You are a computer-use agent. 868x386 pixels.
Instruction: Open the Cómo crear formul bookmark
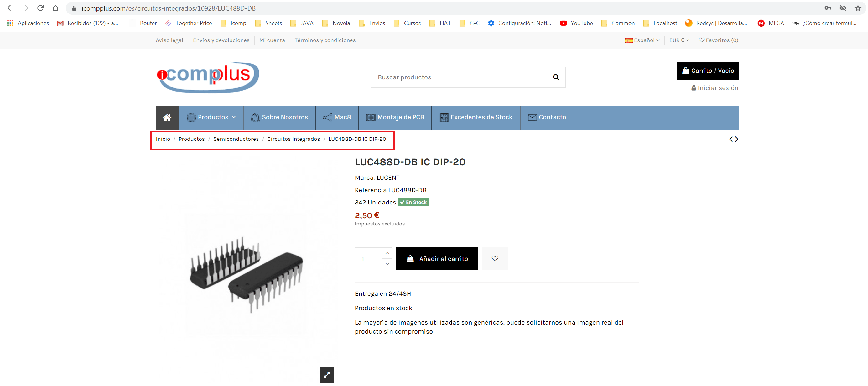click(824, 23)
